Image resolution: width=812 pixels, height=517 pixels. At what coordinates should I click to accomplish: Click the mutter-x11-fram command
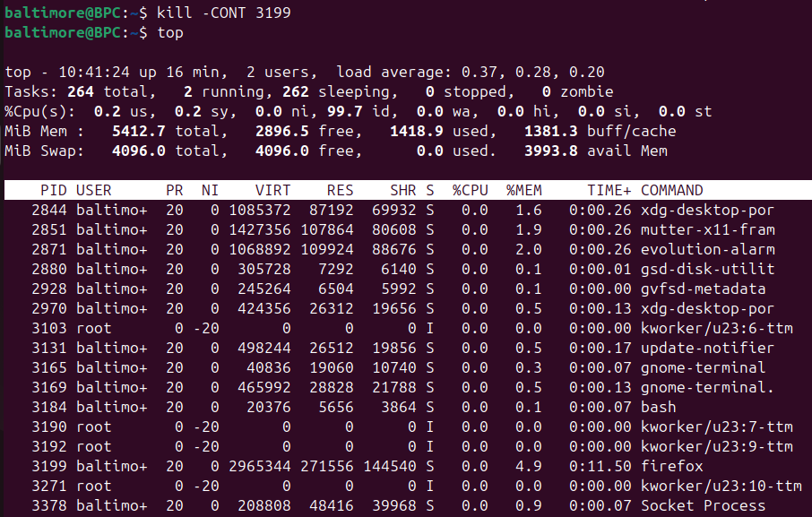[707, 229]
